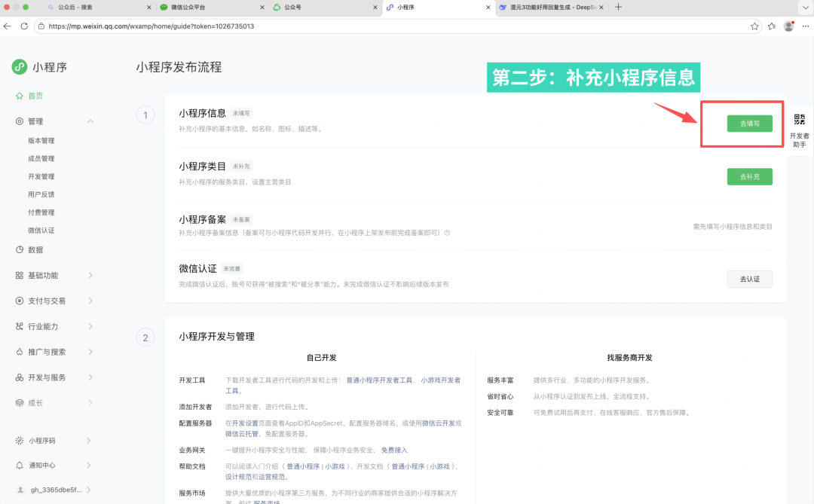Open browser three-dots menu
The height and width of the screenshot is (504, 814).
pyautogui.click(x=805, y=26)
